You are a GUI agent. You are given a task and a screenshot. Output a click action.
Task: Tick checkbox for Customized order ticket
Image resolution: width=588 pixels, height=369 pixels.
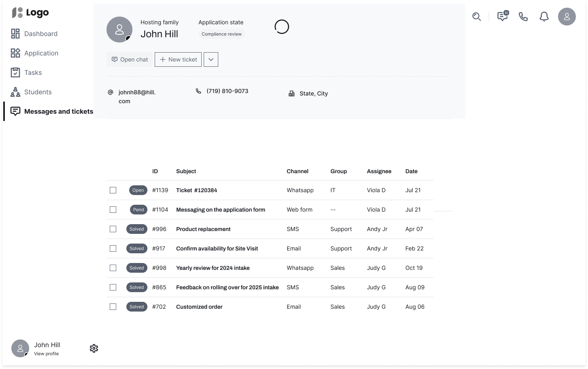point(113,307)
